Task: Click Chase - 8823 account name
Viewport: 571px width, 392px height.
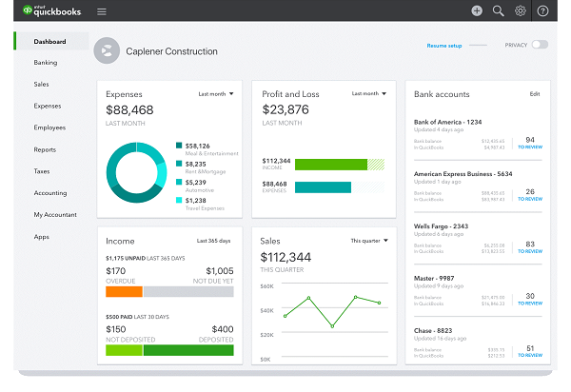Action: 433,330
